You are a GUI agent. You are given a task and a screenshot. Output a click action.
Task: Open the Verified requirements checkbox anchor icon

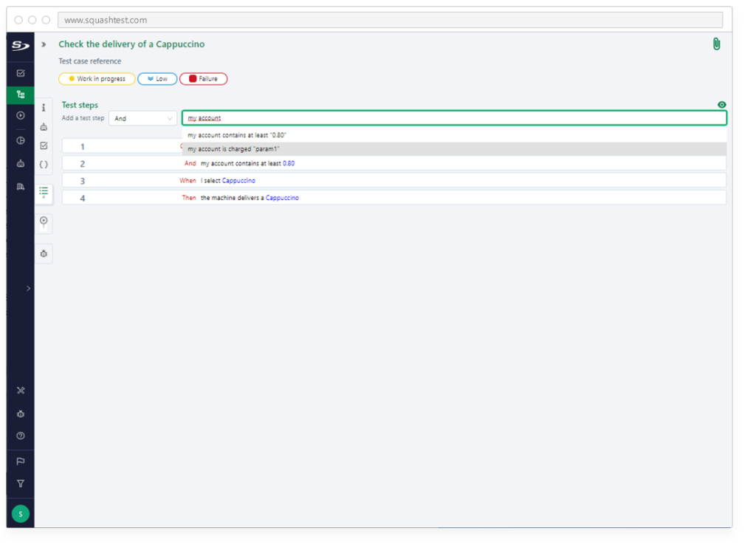44,145
